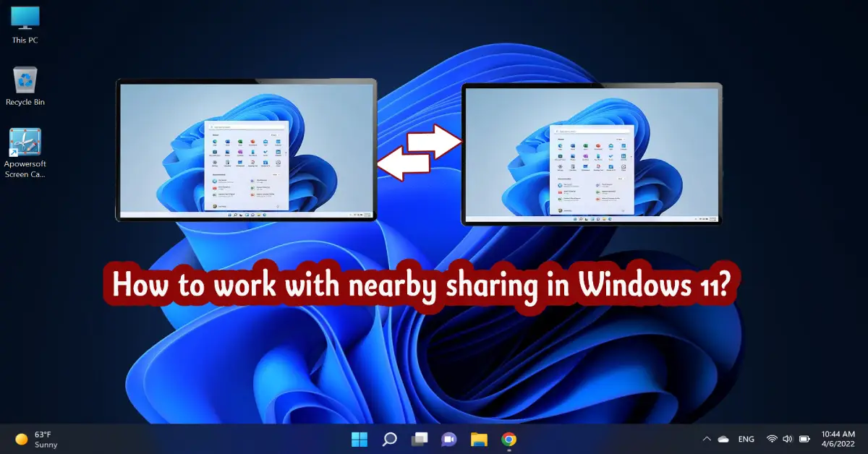
Task: Select the Apowersoft Screen Capture shortcut
Action: [25, 153]
